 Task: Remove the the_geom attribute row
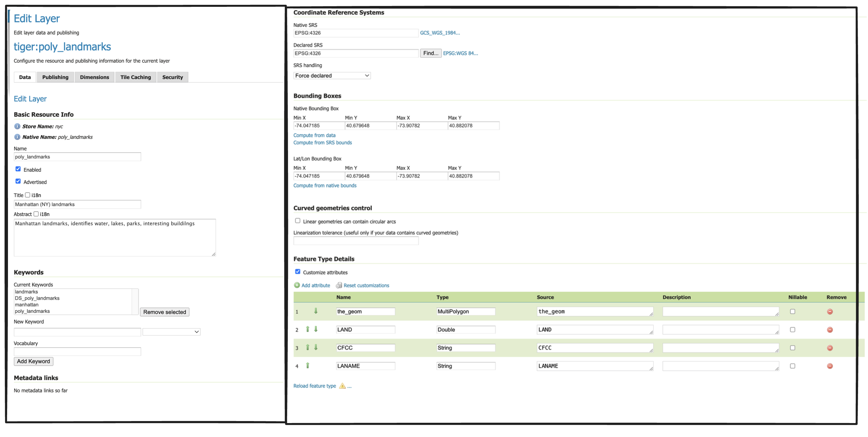(830, 312)
